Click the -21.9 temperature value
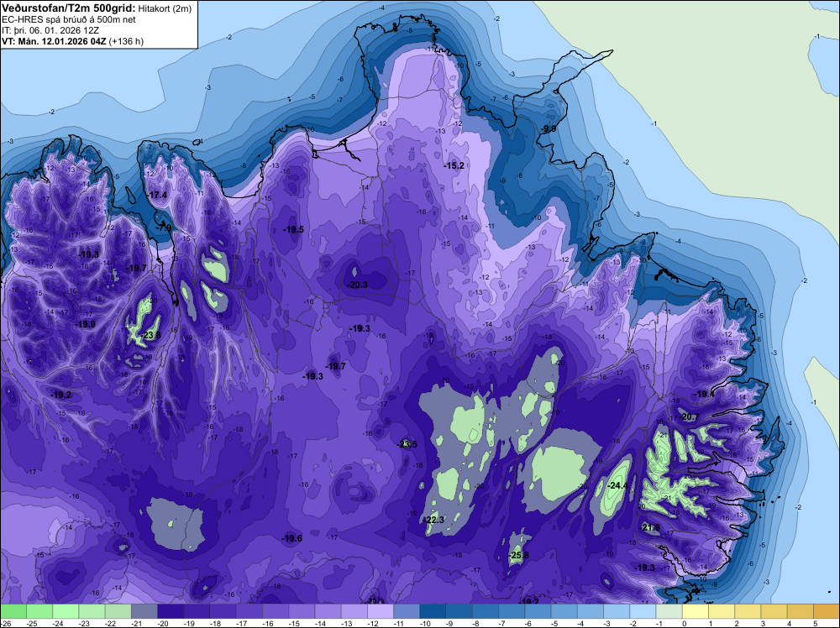840x628 pixels. click(649, 527)
